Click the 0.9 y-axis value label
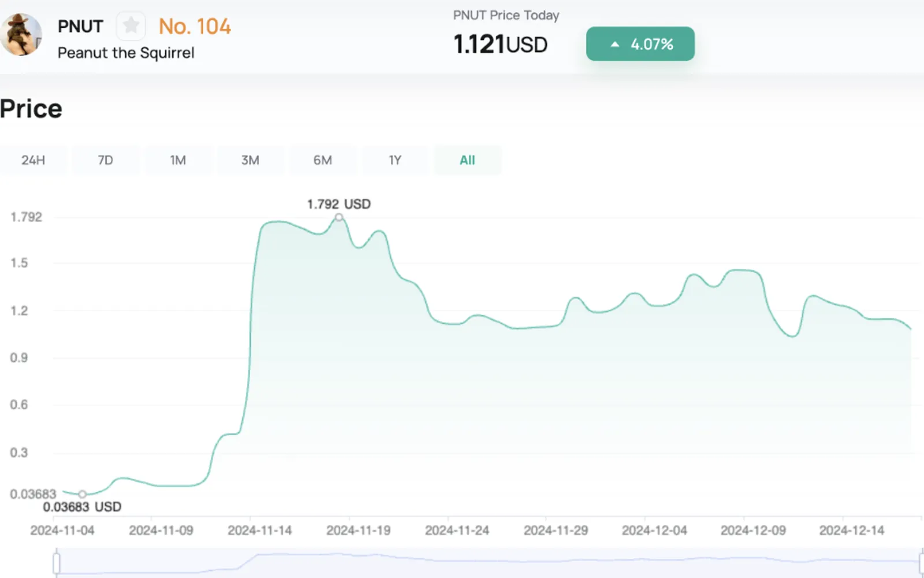Image resolution: width=924 pixels, height=578 pixels. (19, 358)
